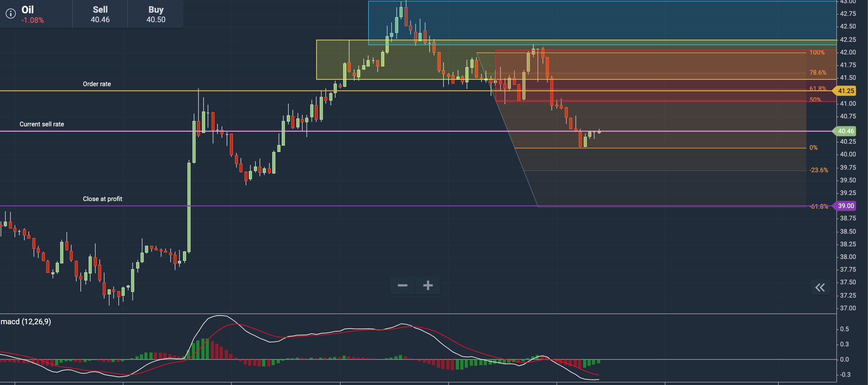Click the 37.00 price axis label
The width and height of the screenshot is (868, 385).
(x=848, y=308)
